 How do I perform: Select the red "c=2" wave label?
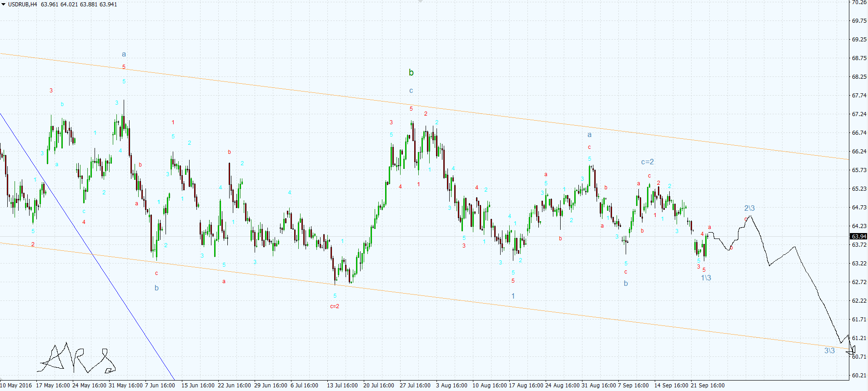[335, 306]
